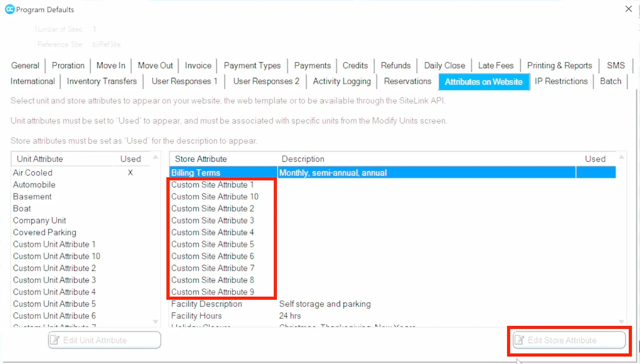This screenshot has height=364, width=640.
Task: Select the Inventory Transfers tab
Action: point(102,81)
